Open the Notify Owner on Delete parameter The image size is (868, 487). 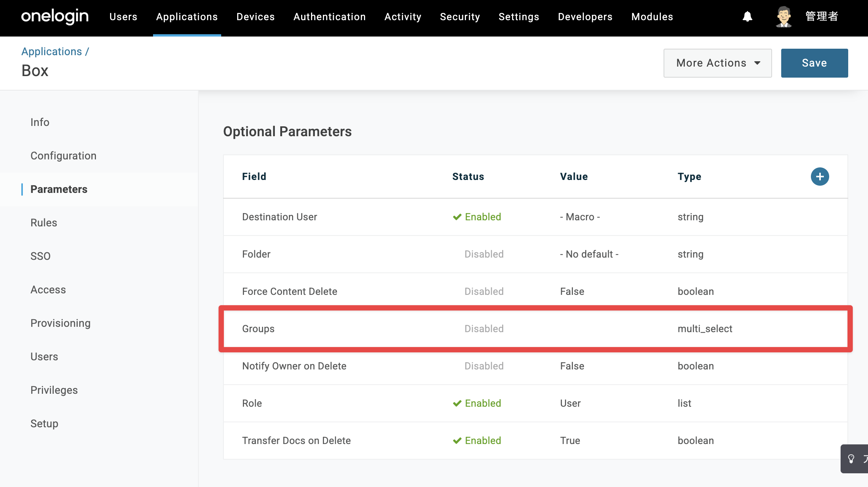(x=535, y=366)
